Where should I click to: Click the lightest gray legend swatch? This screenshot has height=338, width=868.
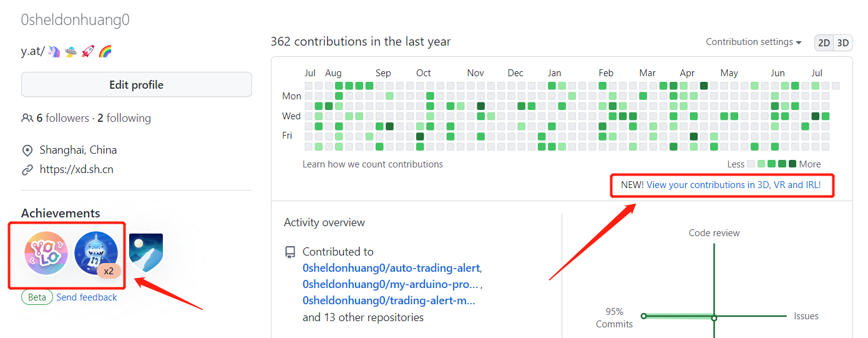pyautogui.click(x=751, y=164)
